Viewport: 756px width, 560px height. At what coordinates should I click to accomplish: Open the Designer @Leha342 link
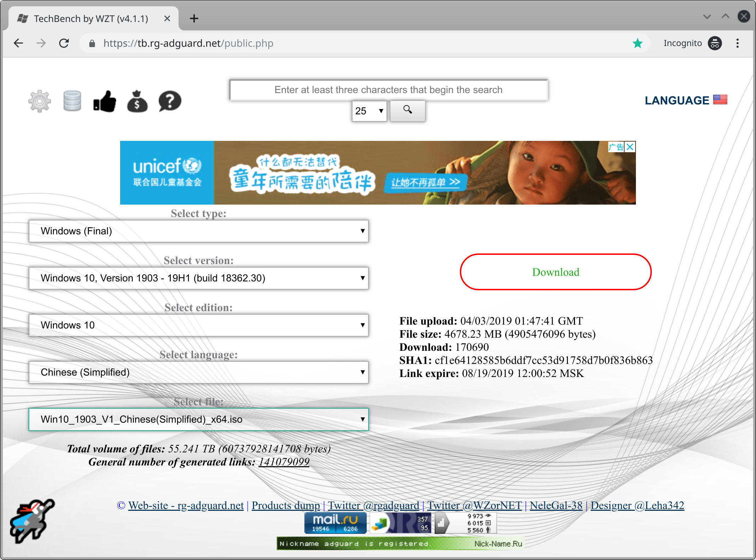point(637,505)
